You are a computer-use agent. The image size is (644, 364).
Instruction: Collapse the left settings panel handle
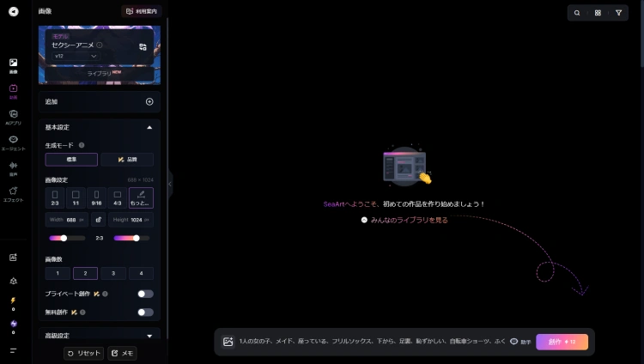pyautogui.click(x=170, y=184)
